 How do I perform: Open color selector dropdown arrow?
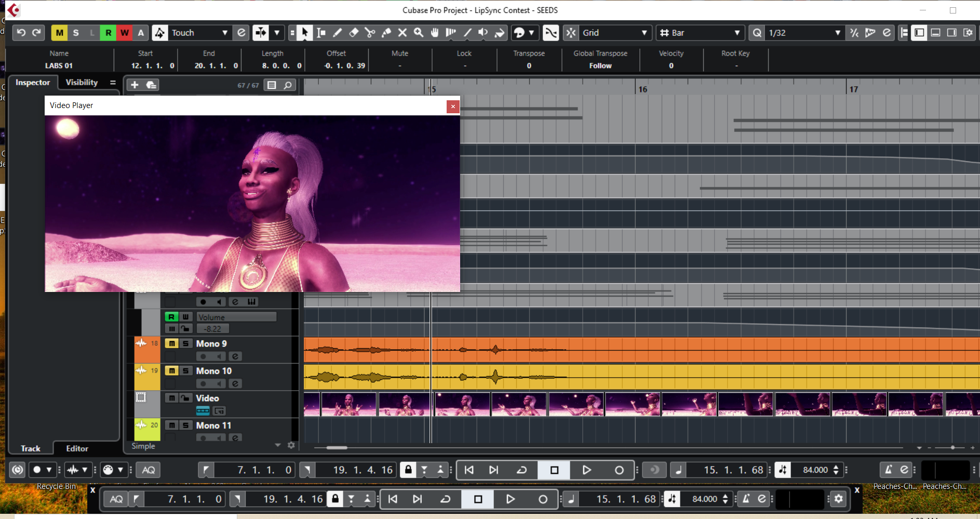point(531,33)
